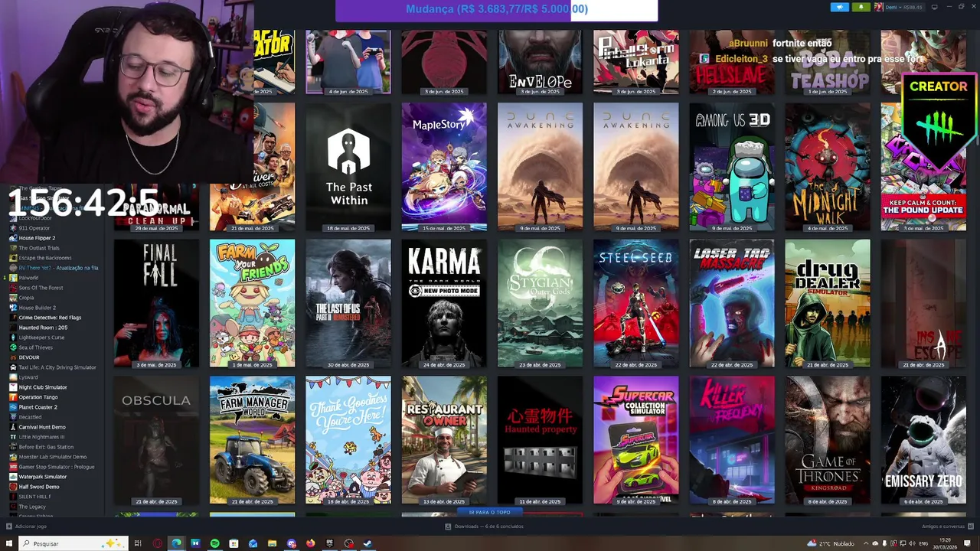Open Stygian Outer Gods cover

point(540,304)
